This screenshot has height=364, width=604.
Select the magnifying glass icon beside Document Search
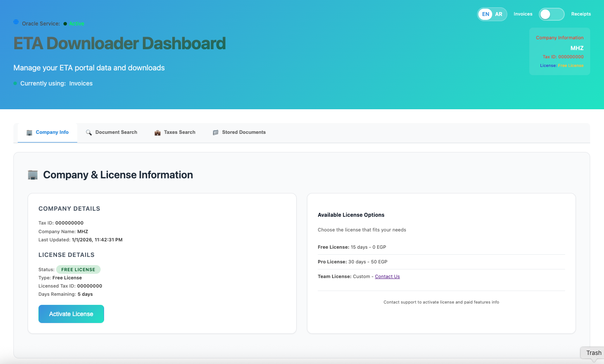point(89,132)
